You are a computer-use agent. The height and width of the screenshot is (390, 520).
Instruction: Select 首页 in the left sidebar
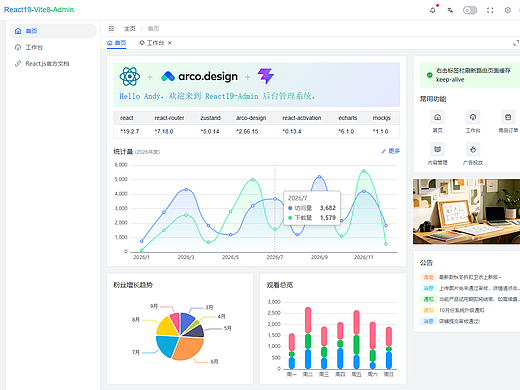[53, 31]
